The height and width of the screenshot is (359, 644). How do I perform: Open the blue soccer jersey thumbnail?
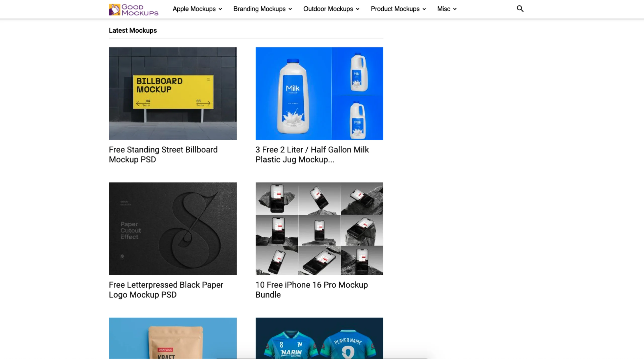319,338
